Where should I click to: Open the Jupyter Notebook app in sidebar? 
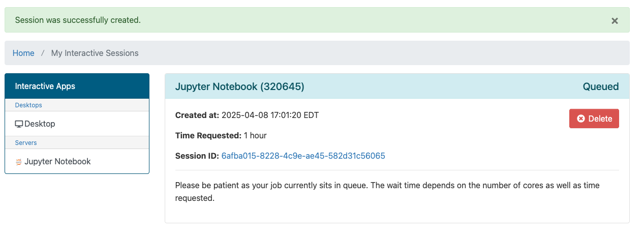[x=57, y=161]
